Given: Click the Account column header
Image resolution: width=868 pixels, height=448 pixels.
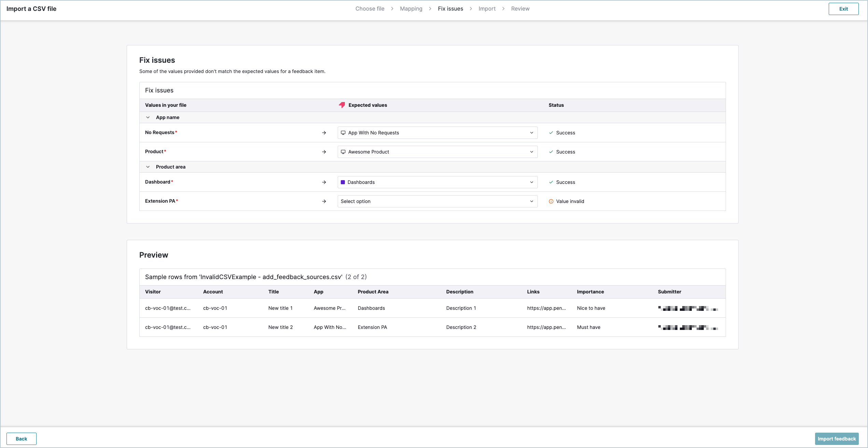Looking at the screenshot, I should pos(213,292).
